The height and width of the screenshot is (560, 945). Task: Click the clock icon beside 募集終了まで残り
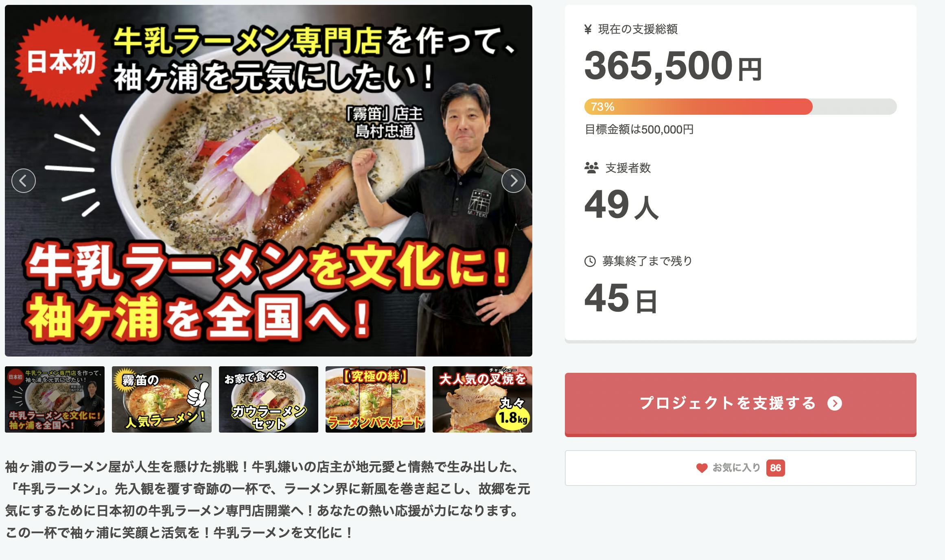coord(590,261)
